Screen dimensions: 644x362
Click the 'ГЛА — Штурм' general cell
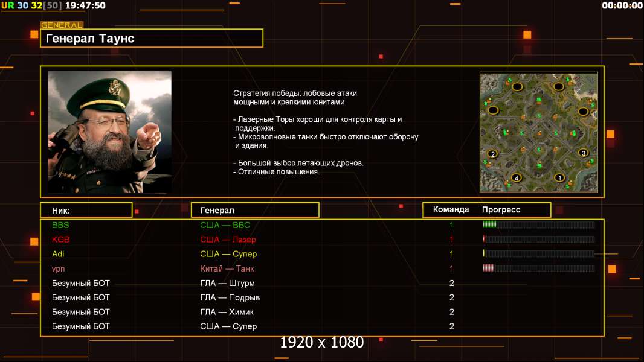point(227,283)
